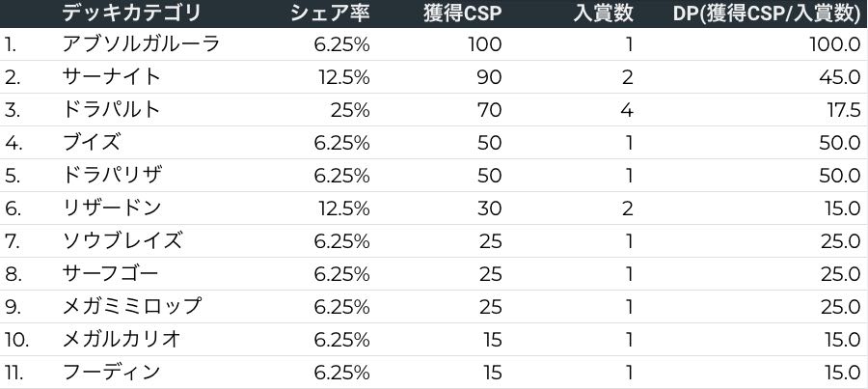Select the フーディン deck entry
Image resolution: width=868 pixels, height=389 pixels.
pos(110,373)
